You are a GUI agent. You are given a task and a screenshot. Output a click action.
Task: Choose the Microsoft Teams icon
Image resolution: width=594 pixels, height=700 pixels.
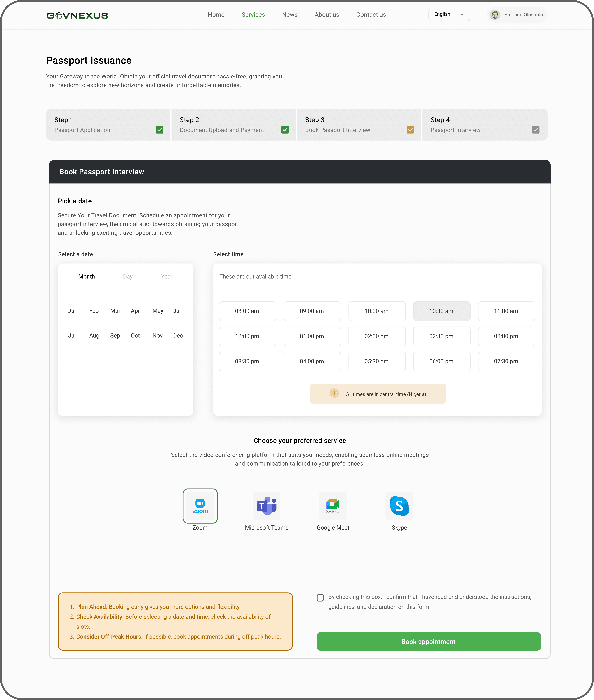(x=266, y=506)
